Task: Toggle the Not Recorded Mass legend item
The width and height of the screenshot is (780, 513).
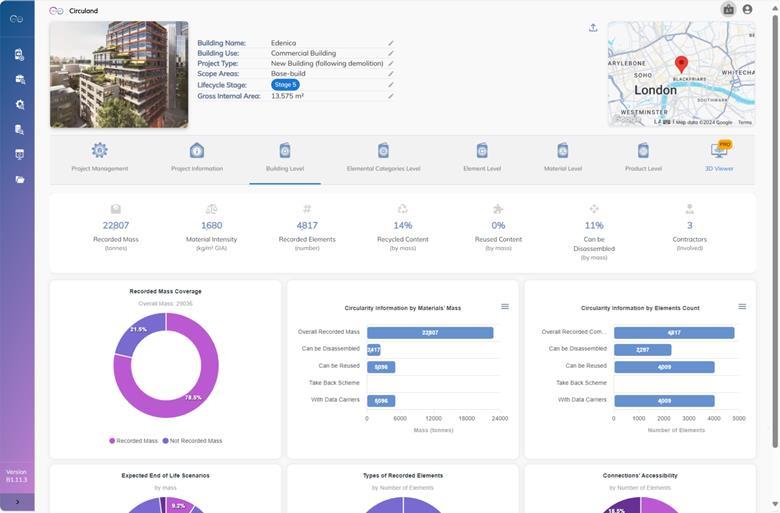Action: (195, 440)
